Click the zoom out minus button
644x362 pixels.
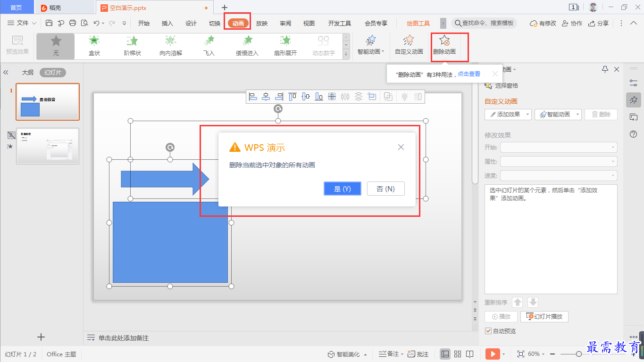click(x=552, y=354)
